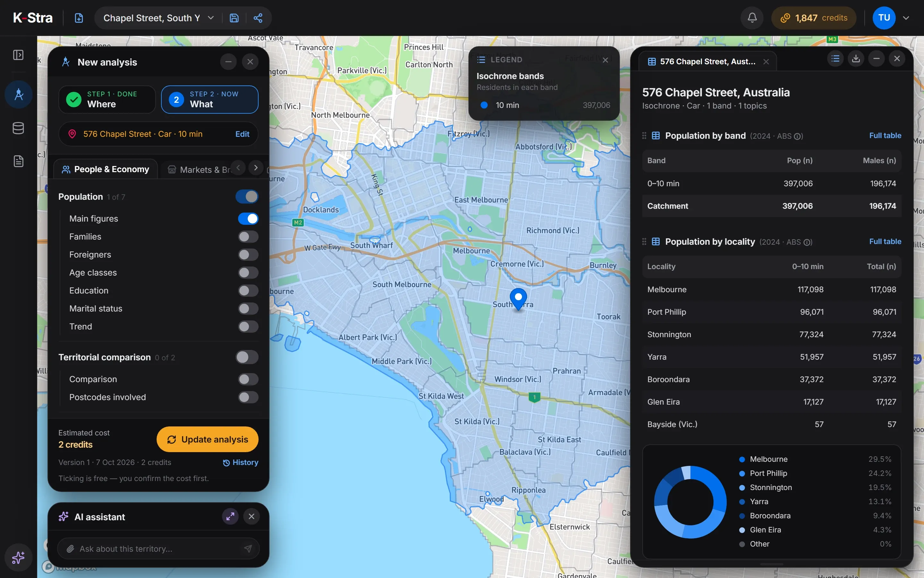Click the info icon beside Population by locality

[807, 242]
